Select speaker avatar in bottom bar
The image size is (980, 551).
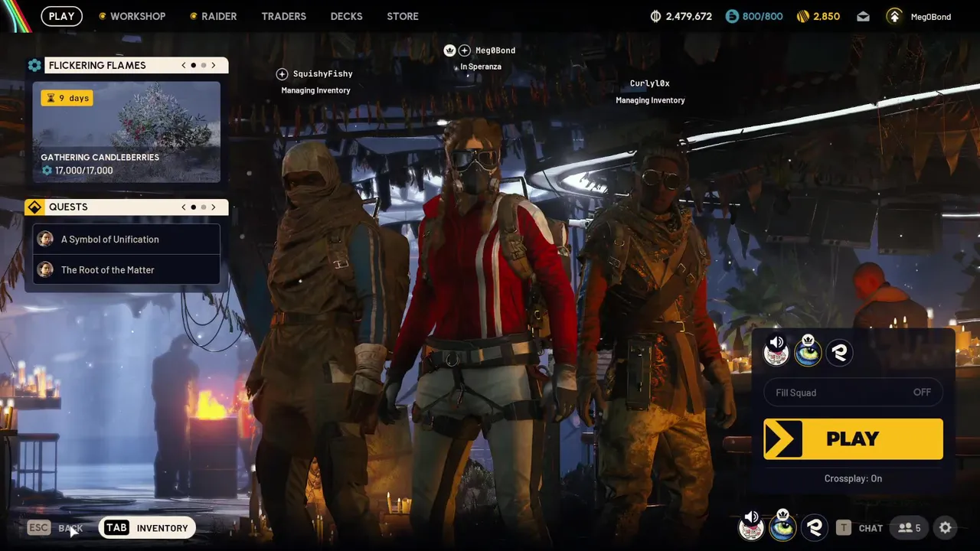click(x=751, y=527)
